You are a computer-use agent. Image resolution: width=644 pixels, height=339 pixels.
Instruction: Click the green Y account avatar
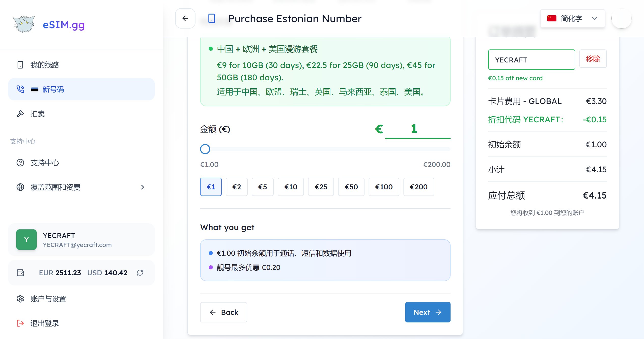[26, 240]
